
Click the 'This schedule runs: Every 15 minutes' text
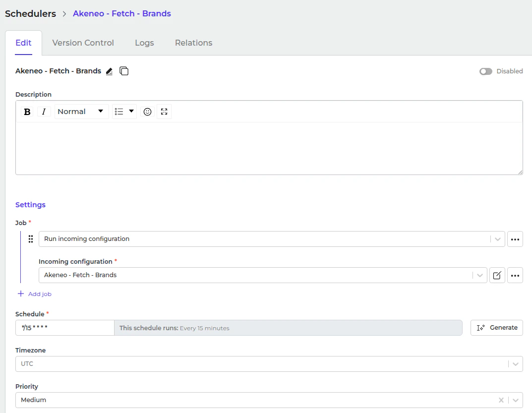pyautogui.click(x=175, y=328)
